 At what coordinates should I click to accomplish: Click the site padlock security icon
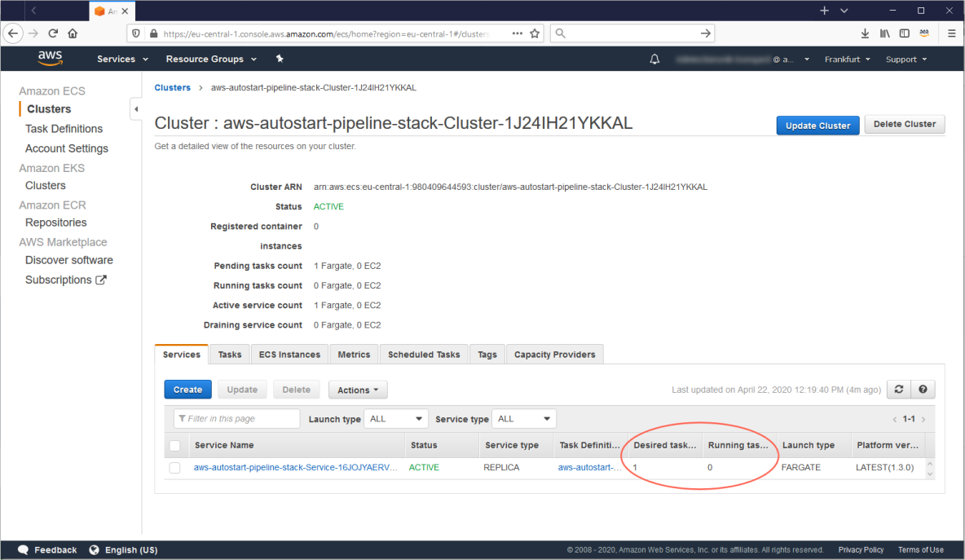pos(153,33)
